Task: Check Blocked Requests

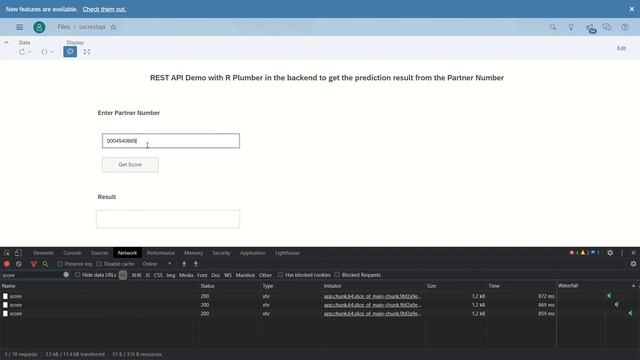Action: 337,275
